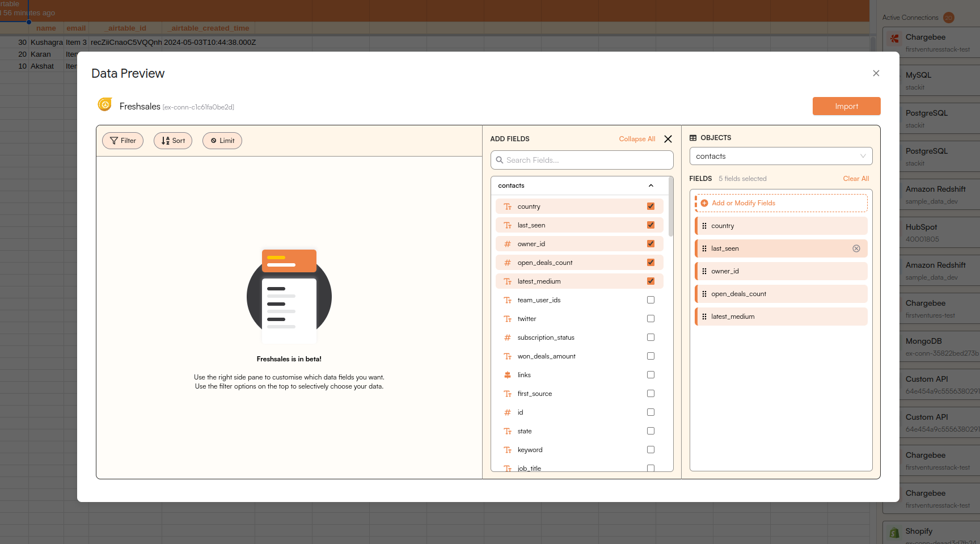Check the team_user_ids checkbox

(650, 300)
